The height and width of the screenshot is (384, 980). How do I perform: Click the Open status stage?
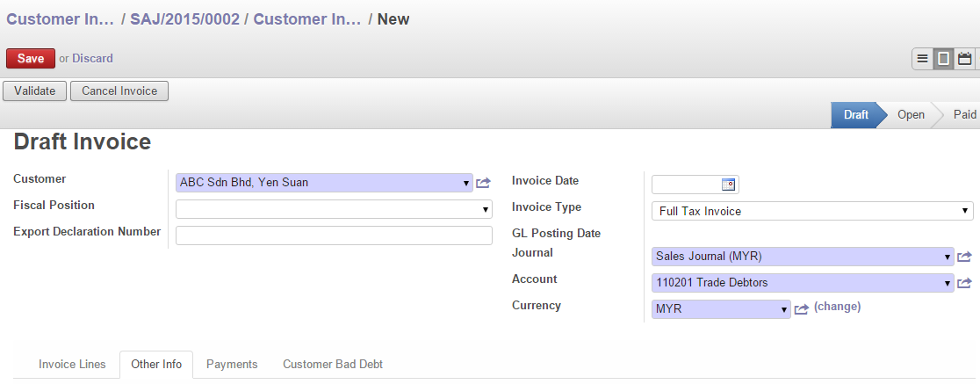click(x=911, y=115)
